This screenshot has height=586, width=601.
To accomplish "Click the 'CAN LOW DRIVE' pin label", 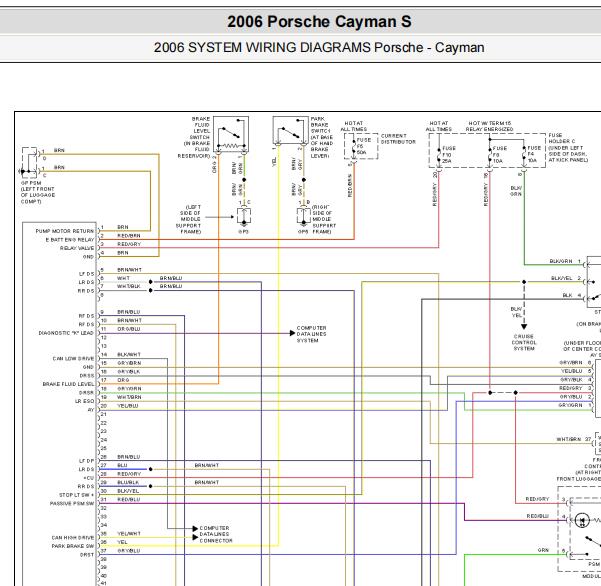I will (73, 359).
